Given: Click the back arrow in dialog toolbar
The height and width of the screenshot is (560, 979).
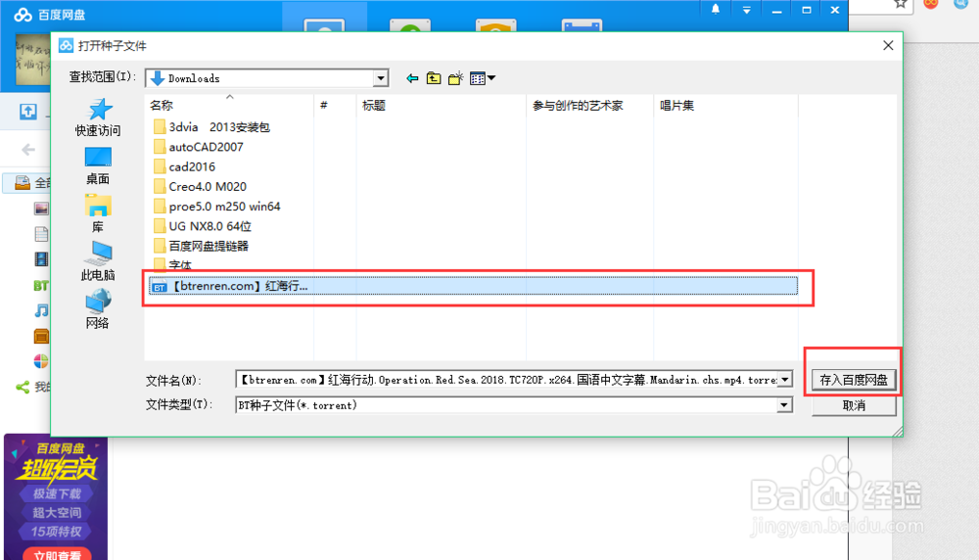Looking at the screenshot, I should [x=412, y=78].
